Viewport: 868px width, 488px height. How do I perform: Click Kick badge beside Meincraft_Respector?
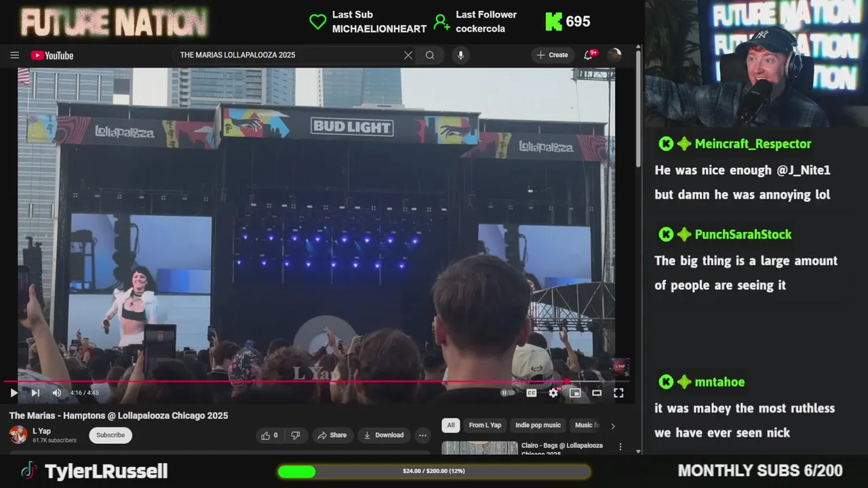pyautogui.click(x=666, y=144)
